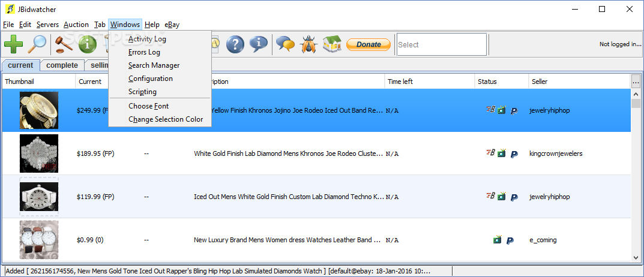Click the leather band watches thumbnail

[39, 240]
